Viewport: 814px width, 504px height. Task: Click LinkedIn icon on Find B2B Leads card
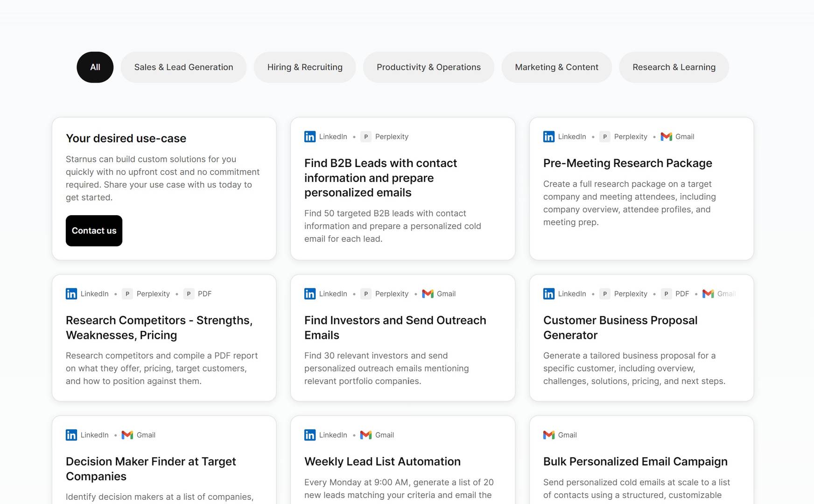point(310,137)
